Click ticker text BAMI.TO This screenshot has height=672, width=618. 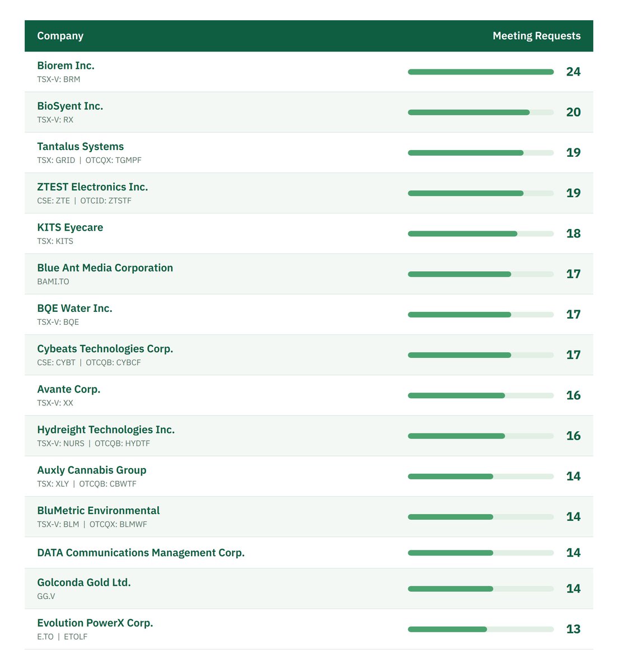(x=53, y=282)
